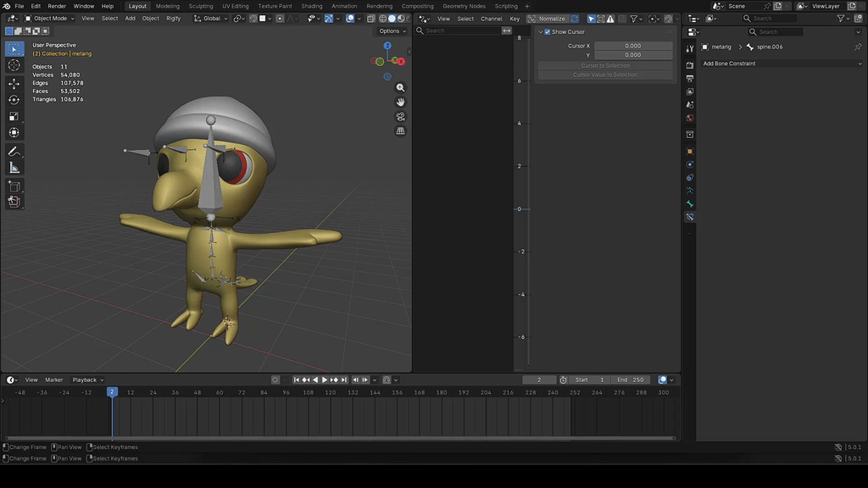Click the Play animation button

tap(325, 380)
